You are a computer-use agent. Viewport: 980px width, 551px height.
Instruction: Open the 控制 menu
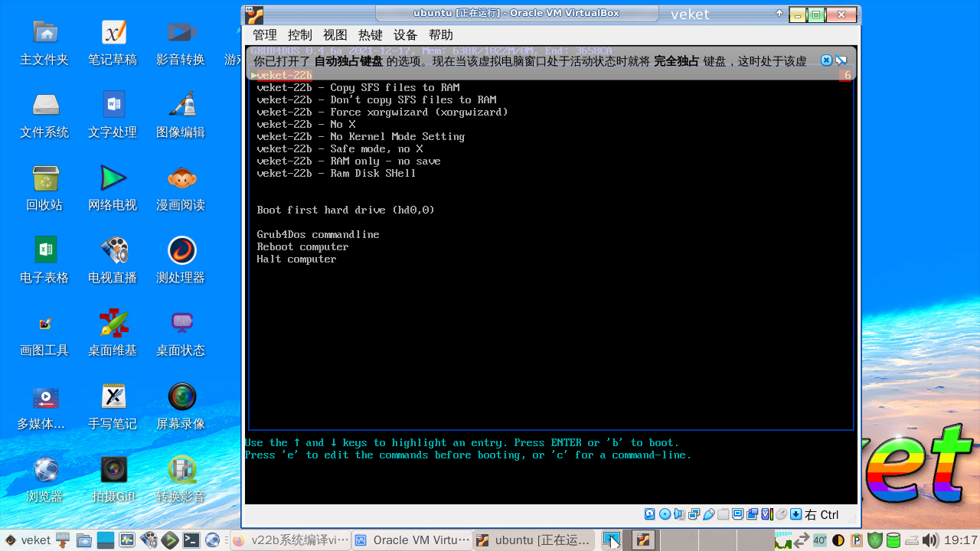pyautogui.click(x=300, y=35)
